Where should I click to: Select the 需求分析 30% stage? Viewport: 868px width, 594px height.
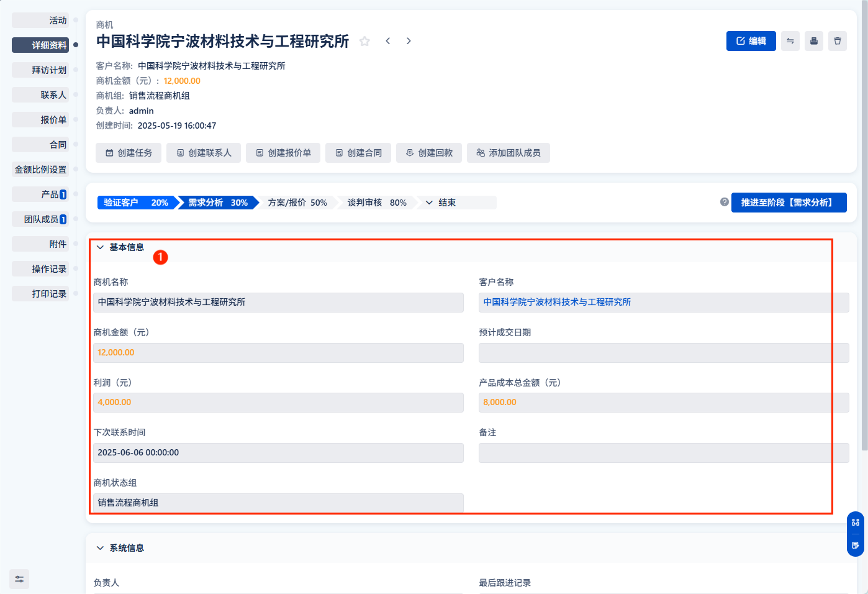pyautogui.click(x=218, y=203)
